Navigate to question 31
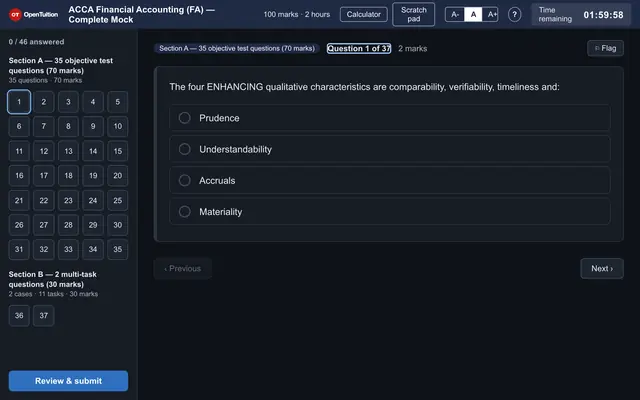The width and height of the screenshot is (640, 400). (19, 249)
